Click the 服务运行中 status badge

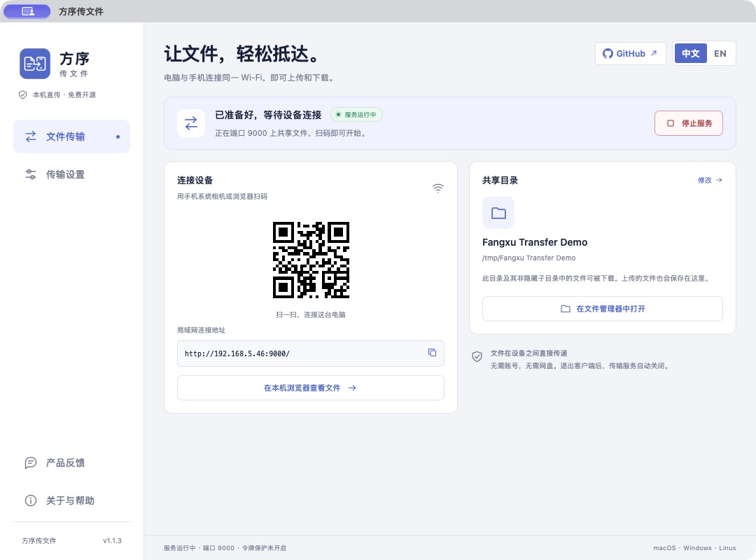coord(356,114)
